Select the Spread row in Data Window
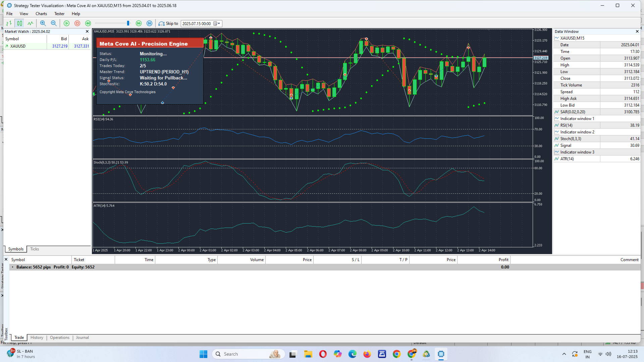 click(x=597, y=92)
